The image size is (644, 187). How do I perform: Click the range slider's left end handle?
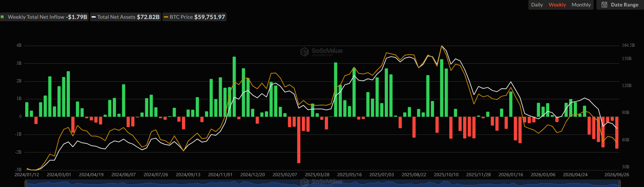point(26,183)
